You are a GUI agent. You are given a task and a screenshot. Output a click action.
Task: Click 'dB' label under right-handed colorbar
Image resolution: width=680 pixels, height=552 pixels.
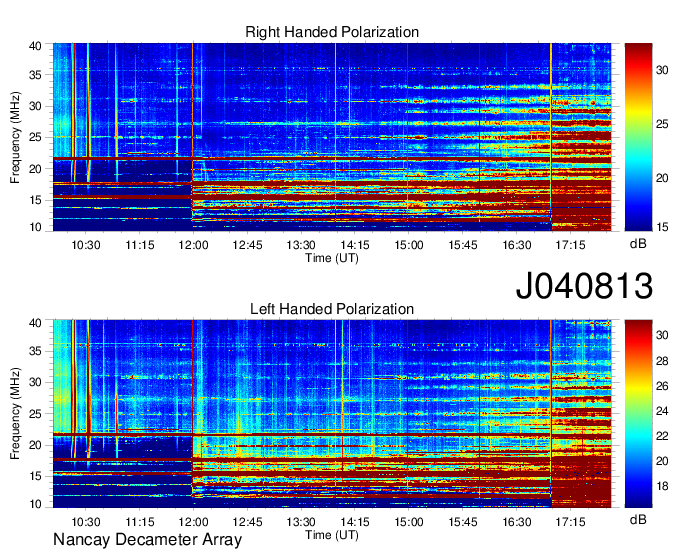(638, 244)
